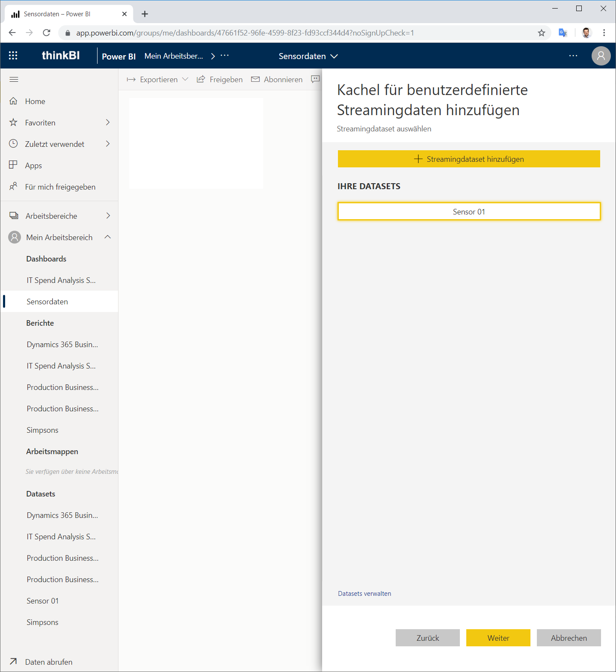This screenshot has height=672, width=616.
Task: Click the Weiter button
Action: (498, 638)
